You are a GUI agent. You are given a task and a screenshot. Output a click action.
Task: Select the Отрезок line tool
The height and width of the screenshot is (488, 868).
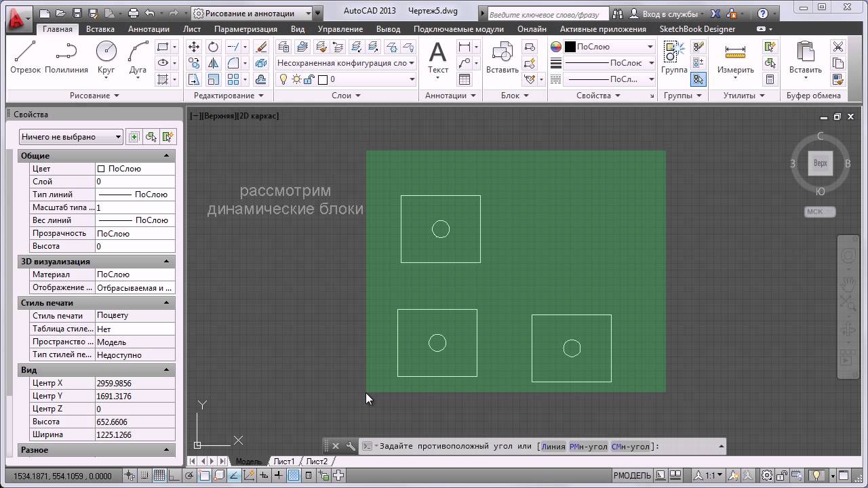(x=25, y=57)
